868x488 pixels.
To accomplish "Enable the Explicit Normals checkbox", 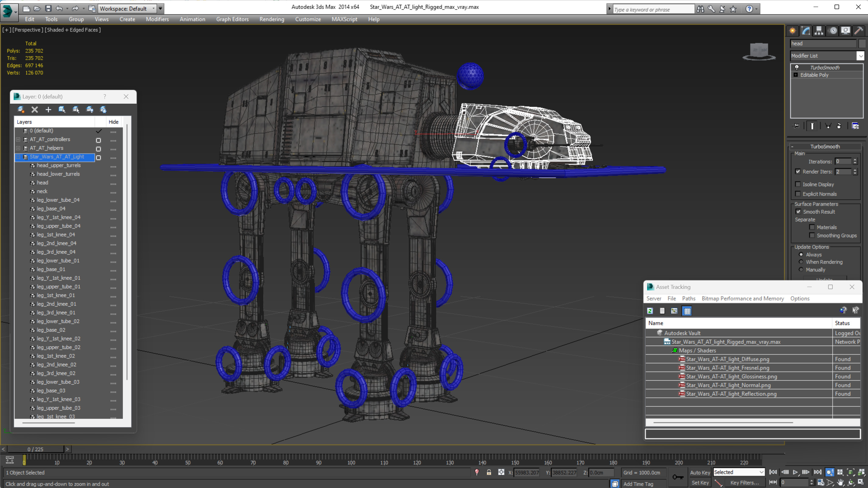I will (798, 194).
